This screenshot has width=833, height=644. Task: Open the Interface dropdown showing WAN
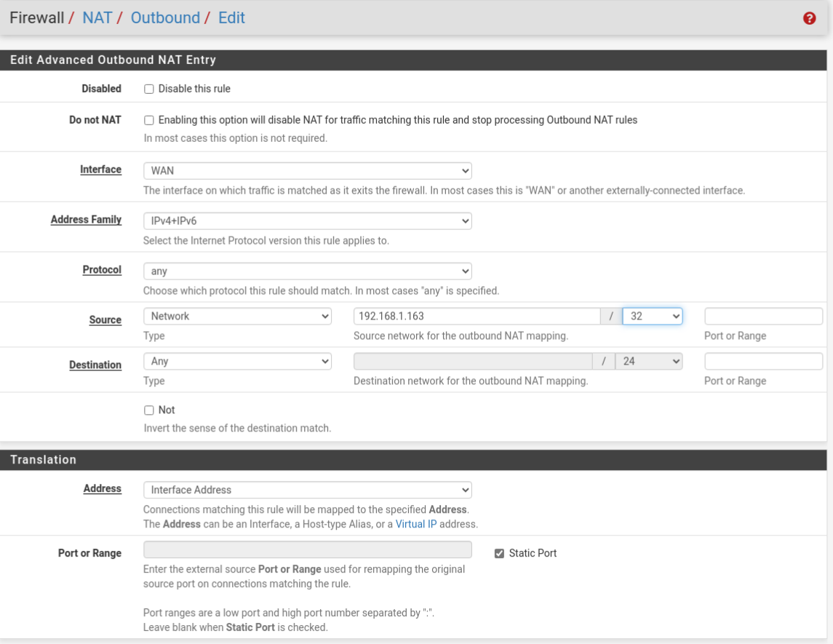[x=307, y=171]
